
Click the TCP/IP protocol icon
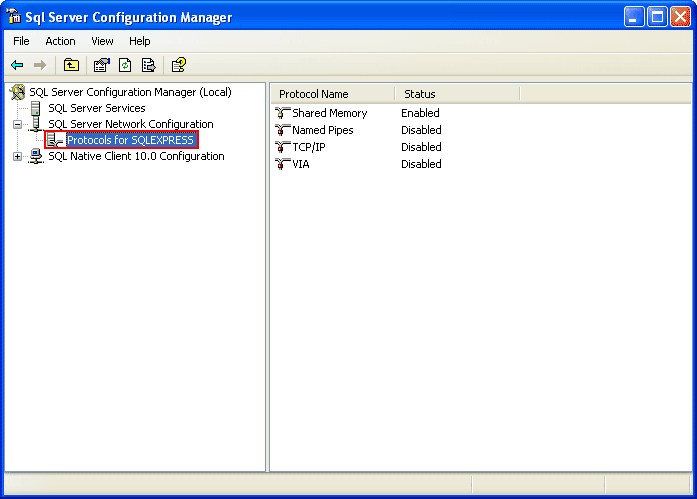coord(282,147)
